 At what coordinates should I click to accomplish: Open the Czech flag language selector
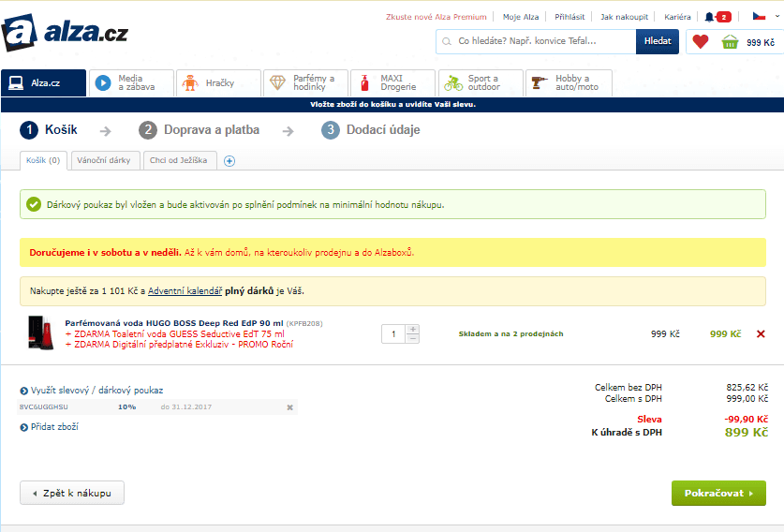click(759, 17)
